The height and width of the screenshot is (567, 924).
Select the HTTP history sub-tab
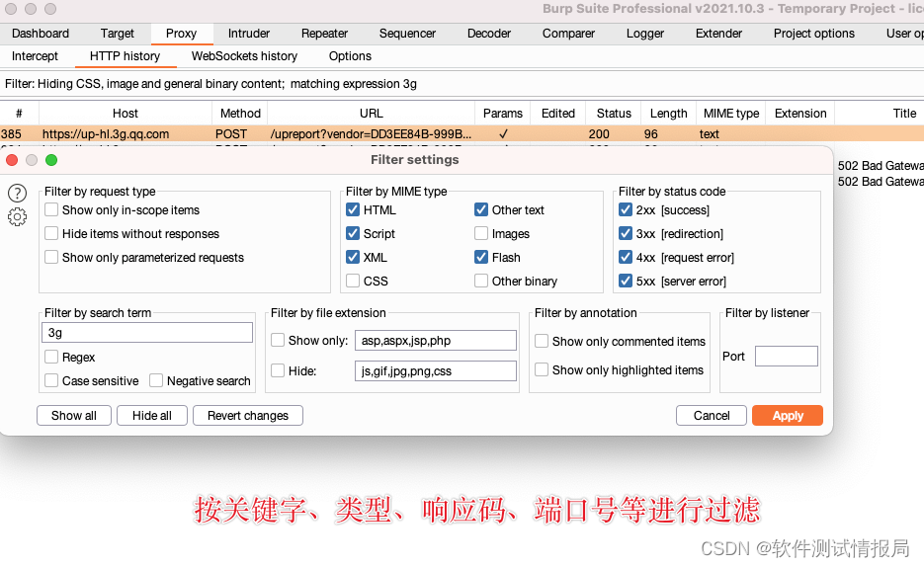[125, 56]
